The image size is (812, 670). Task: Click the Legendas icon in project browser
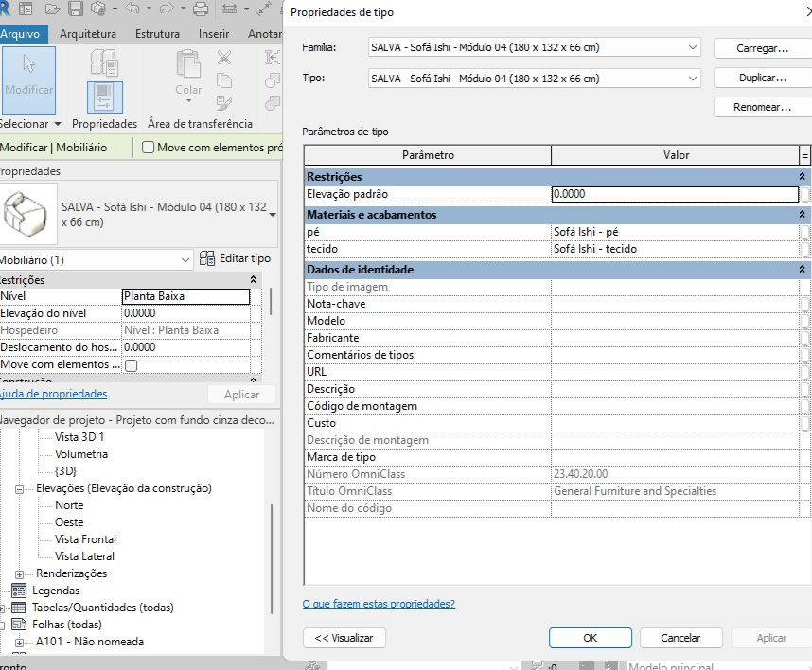(19, 591)
